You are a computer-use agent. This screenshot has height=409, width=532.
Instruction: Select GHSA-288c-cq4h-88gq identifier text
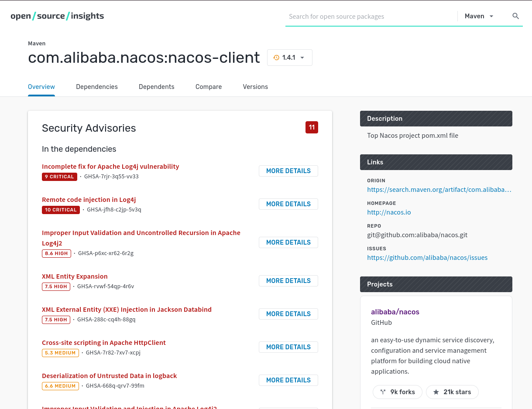coord(106,320)
